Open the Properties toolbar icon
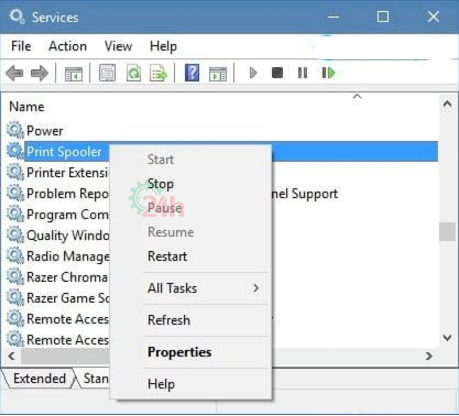 coord(107,73)
